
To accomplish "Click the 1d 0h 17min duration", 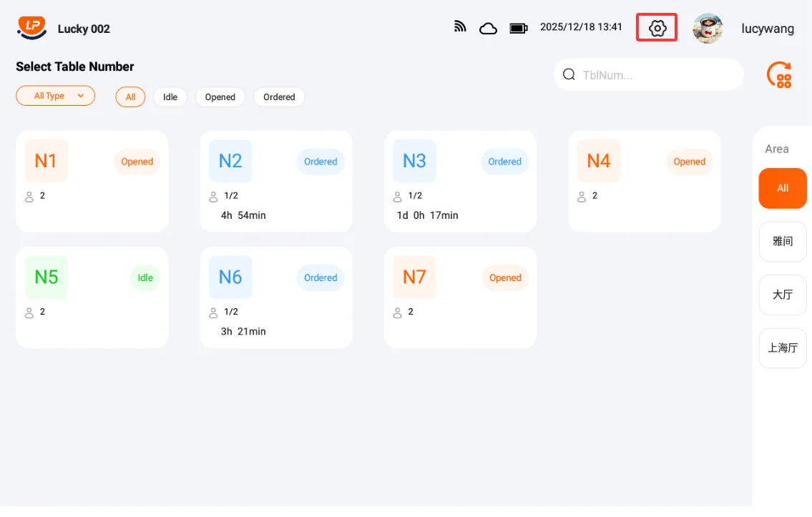I will [427, 215].
